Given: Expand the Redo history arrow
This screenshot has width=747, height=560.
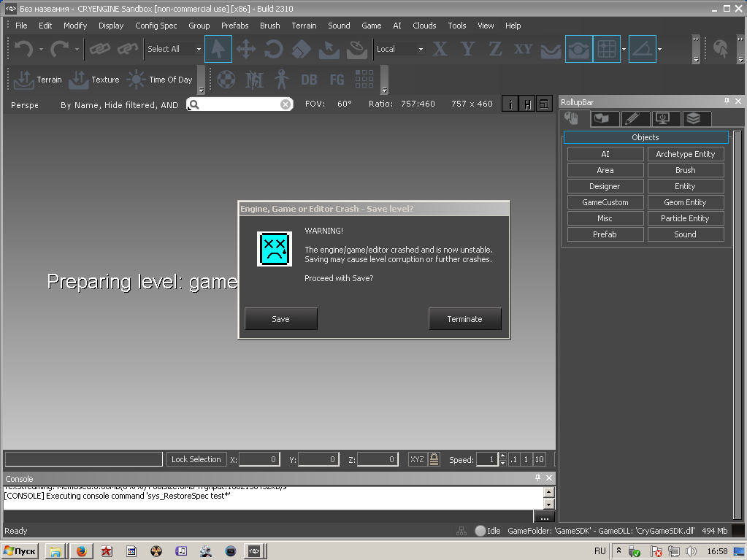Looking at the screenshot, I should [x=77, y=49].
